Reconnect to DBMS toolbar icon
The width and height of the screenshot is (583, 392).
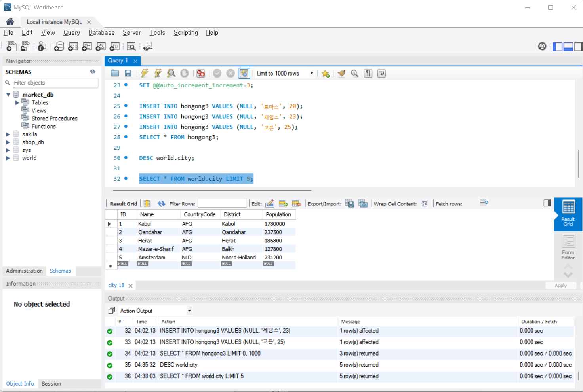[x=148, y=46]
